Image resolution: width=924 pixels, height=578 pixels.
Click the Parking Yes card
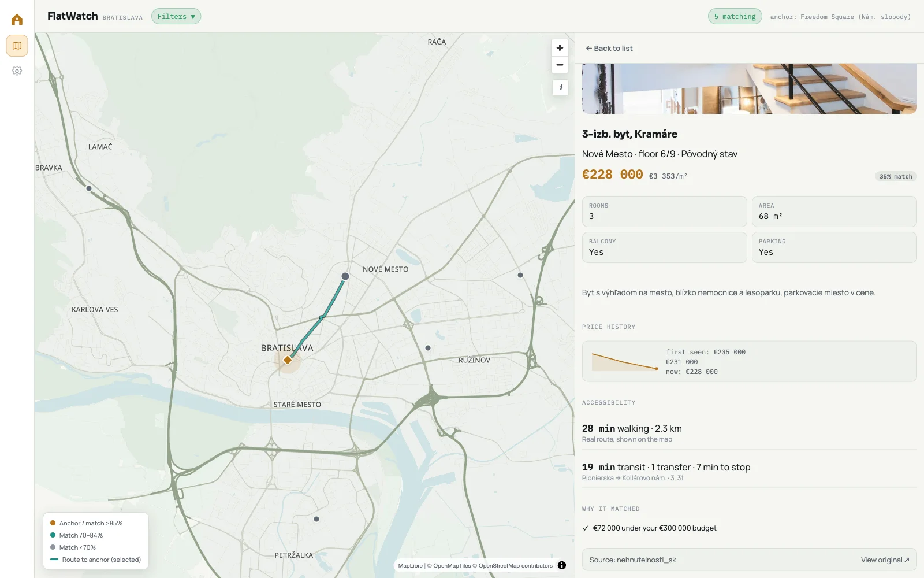[x=834, y=247]
